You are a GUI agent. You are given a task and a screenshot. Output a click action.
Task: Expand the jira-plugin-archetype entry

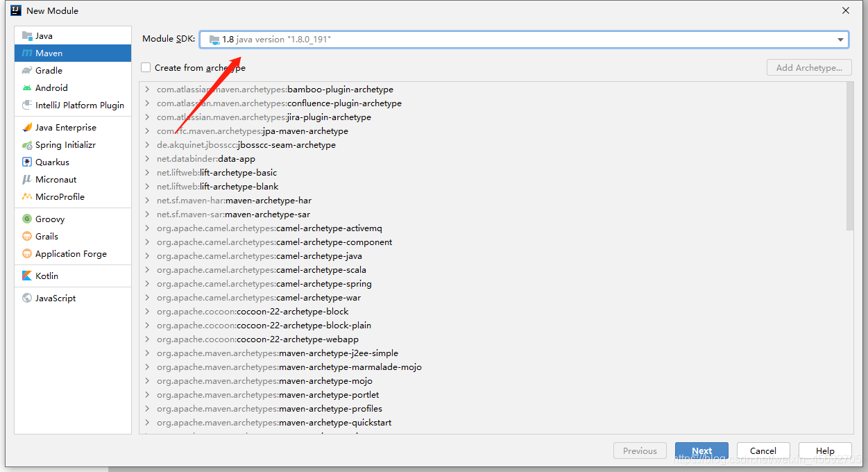point(147,117)
